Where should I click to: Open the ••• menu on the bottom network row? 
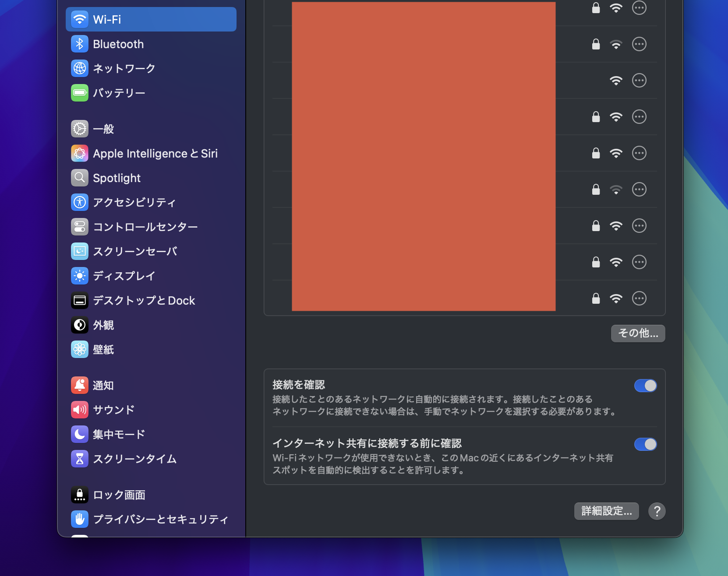(639, 299)
